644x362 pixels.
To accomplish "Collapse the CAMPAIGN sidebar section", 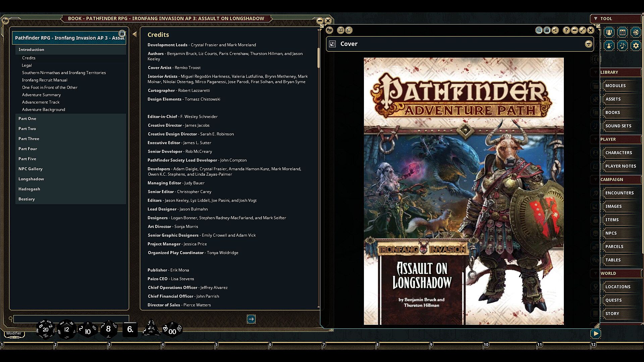I will pos(596,180).
